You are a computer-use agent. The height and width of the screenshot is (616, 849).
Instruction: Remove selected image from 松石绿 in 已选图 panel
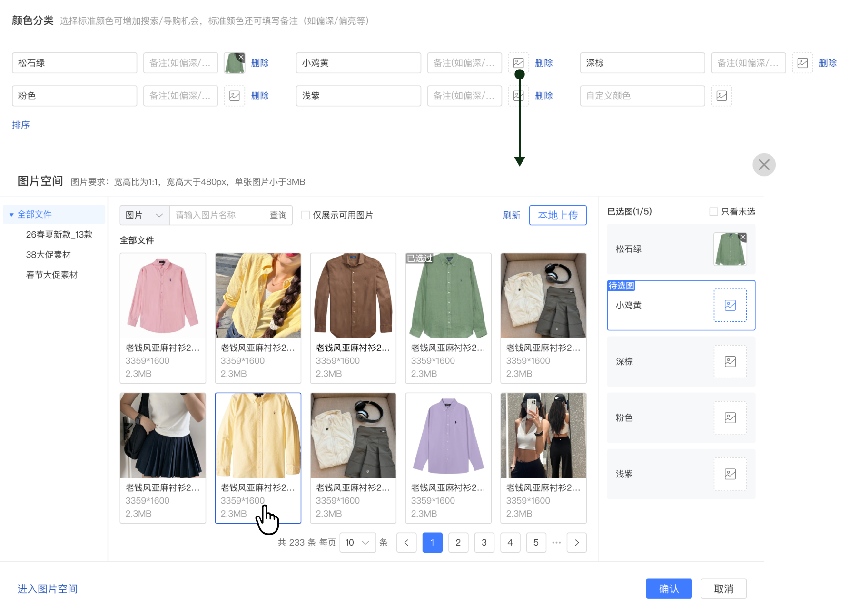[743, 237]
